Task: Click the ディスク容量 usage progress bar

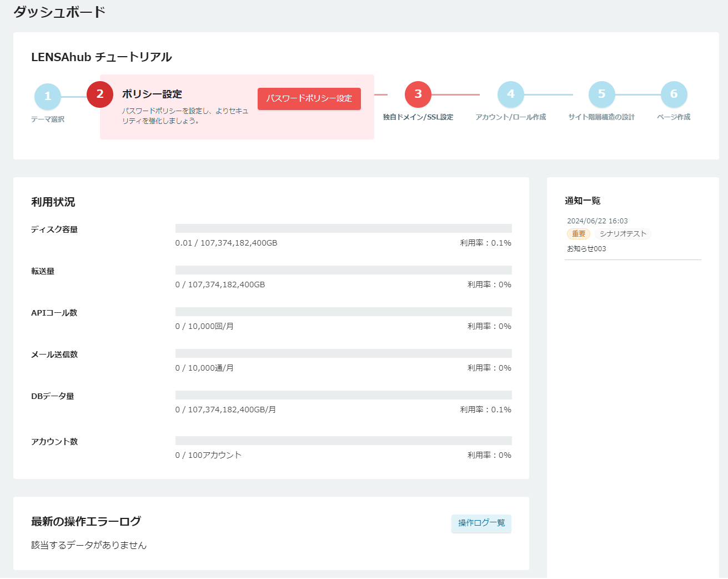Action: [344, 228]
